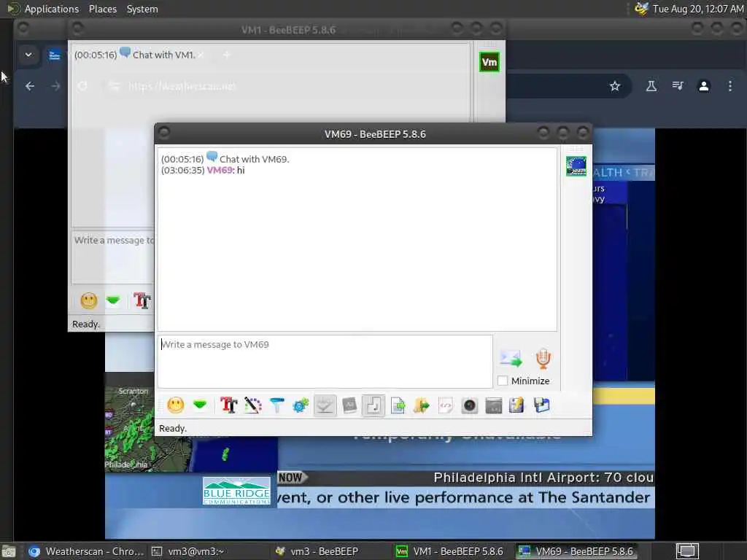Click VM69 user avatar in side panel
Viewport: 747px width, 560px height.
[576, 166]
